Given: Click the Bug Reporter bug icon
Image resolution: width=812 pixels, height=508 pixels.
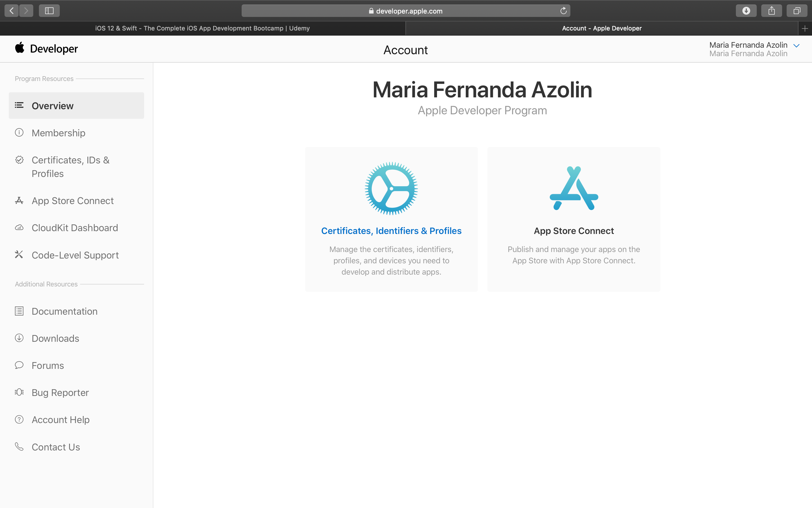Looking at the screenshot, I should [19, 392].
